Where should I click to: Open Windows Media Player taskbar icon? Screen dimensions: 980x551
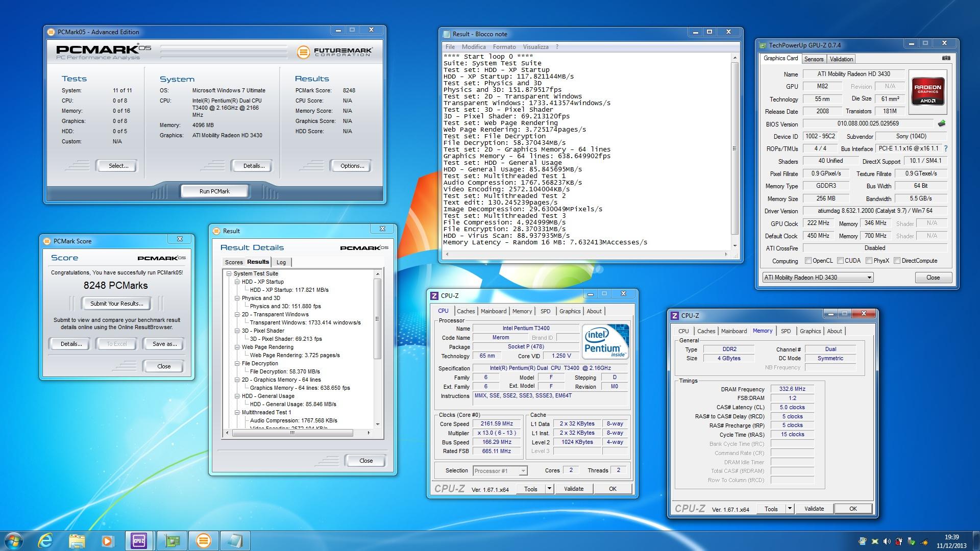(x=107, y=540)
